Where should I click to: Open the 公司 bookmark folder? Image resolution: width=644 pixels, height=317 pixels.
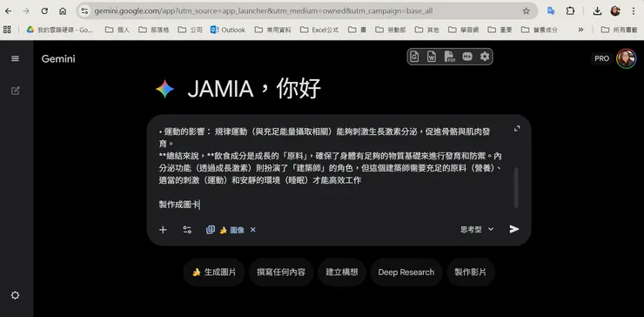pos(191,30)
